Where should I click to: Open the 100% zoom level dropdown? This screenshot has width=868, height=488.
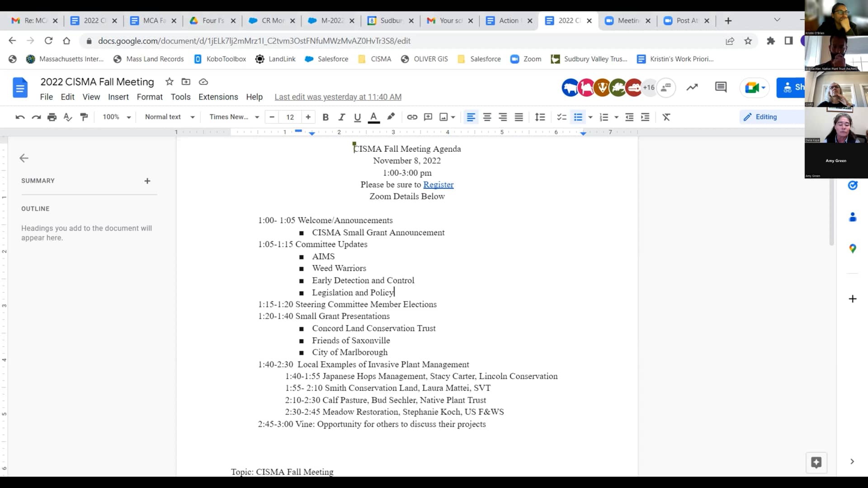pos(116,117)
